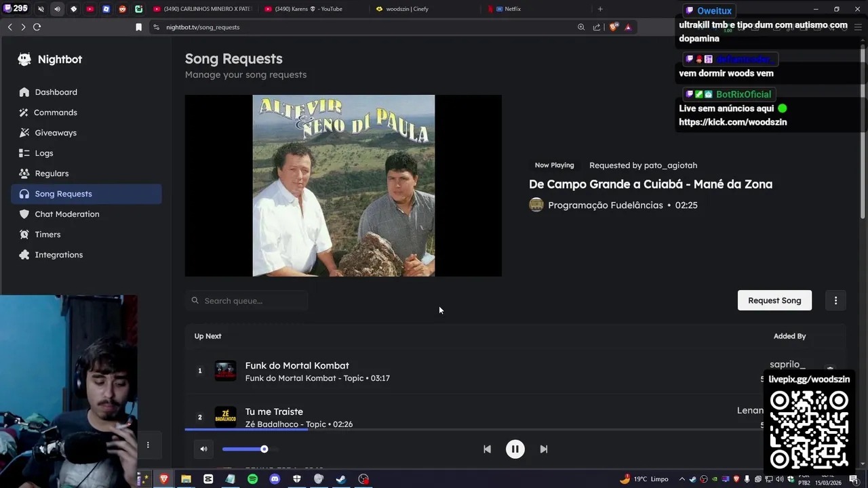Switch to the Netflix browser tab
This screenshot has height=488, width=868.
click(512, 9)
